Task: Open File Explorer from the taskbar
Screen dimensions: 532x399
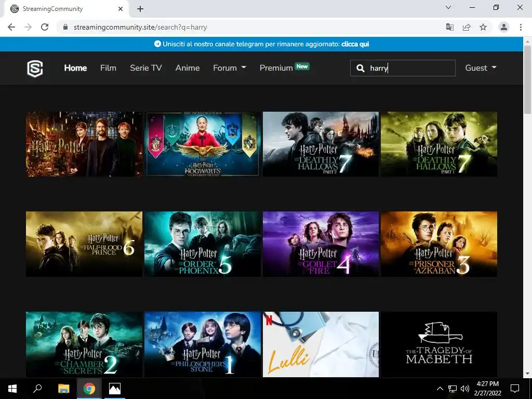Action: [x=63, y=389]
